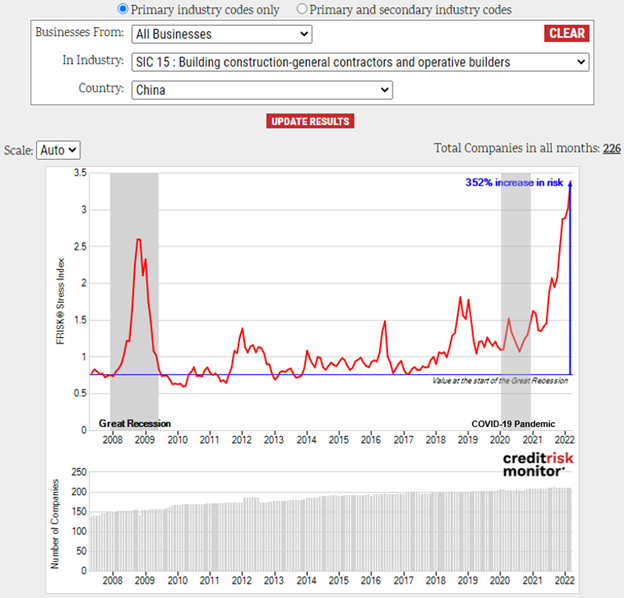Viewport: 624px width, 598px height.
Task: Click the 'Country:' label
Action: 101,88
